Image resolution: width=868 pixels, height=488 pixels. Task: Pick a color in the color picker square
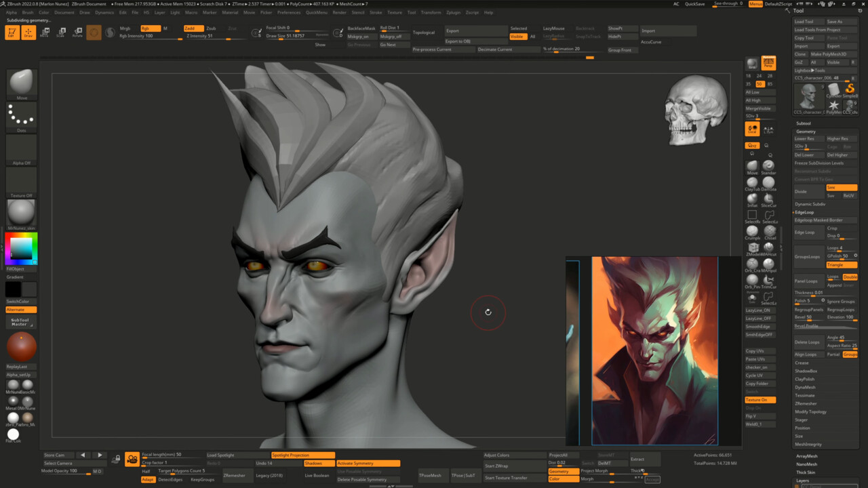point(21,249)
